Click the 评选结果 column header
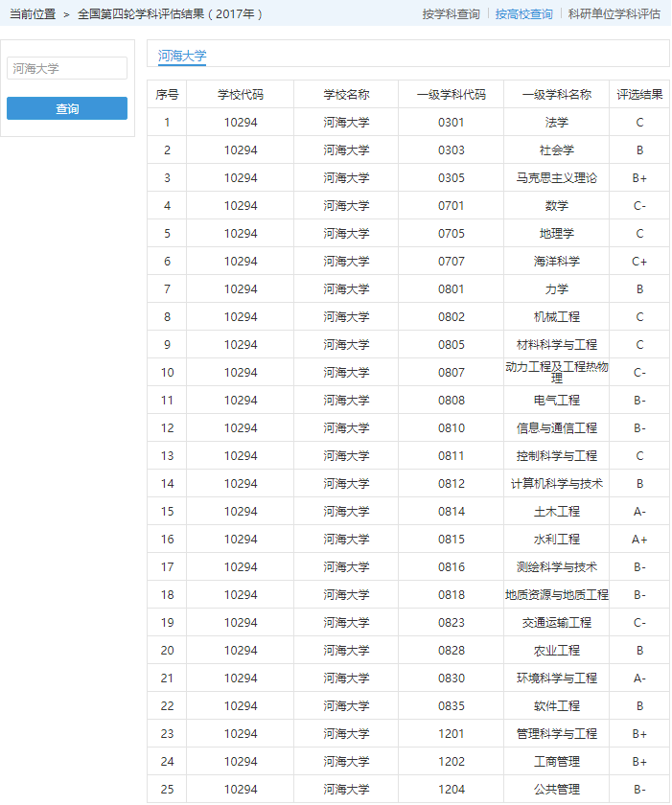Image resolution: width=672 pixels, height=805 pixels. click(x=639, y=95)
